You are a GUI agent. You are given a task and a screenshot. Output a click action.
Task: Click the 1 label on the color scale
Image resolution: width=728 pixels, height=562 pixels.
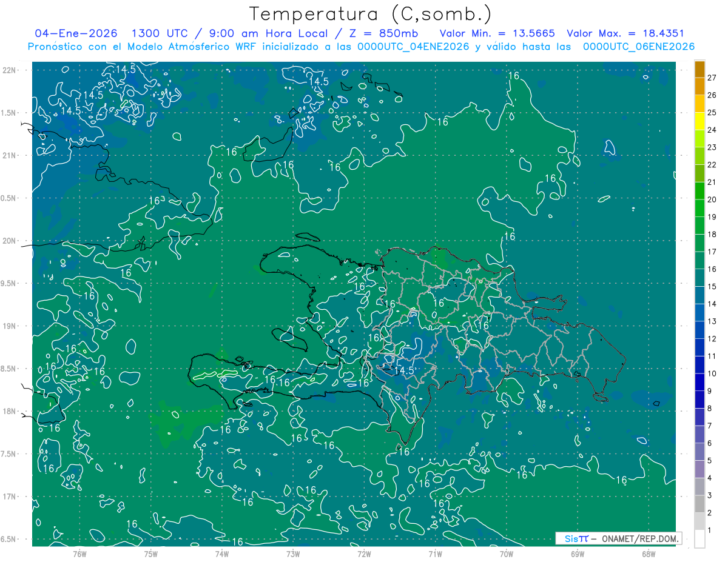710,530
